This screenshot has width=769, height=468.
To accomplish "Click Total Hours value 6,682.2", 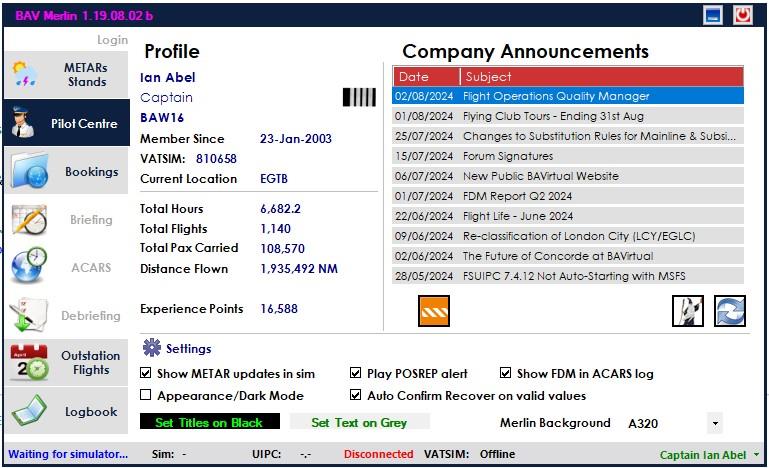I will 281,208.
